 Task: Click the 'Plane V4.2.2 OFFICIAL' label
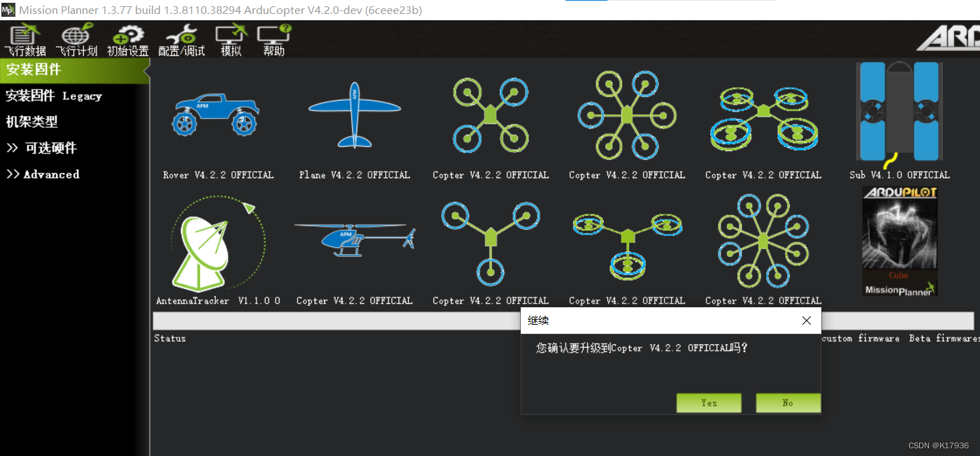pos(354,175)
